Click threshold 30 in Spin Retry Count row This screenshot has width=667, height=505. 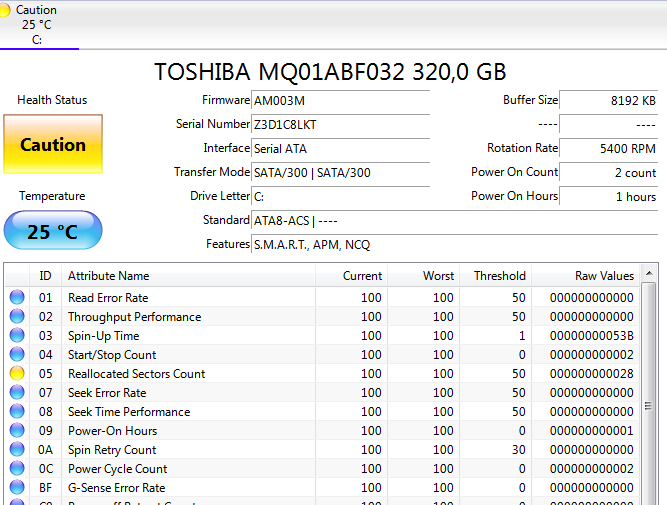[x=519, y=450]
